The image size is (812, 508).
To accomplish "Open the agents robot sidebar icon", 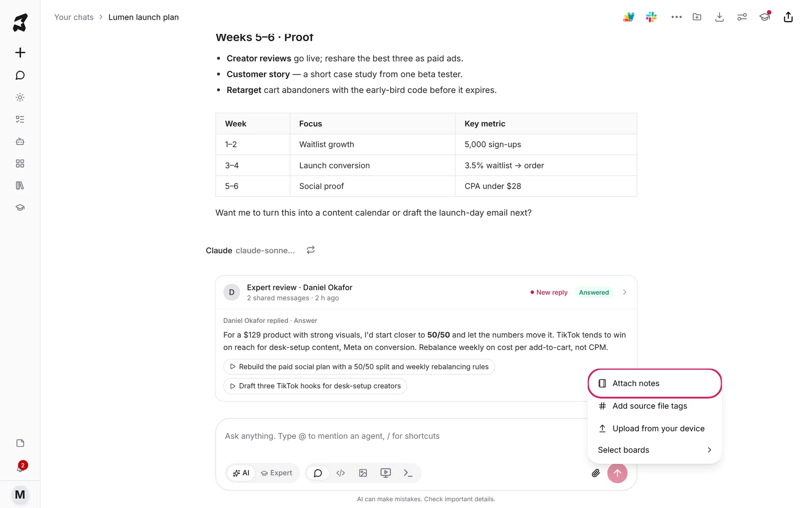I will [20, 141].
